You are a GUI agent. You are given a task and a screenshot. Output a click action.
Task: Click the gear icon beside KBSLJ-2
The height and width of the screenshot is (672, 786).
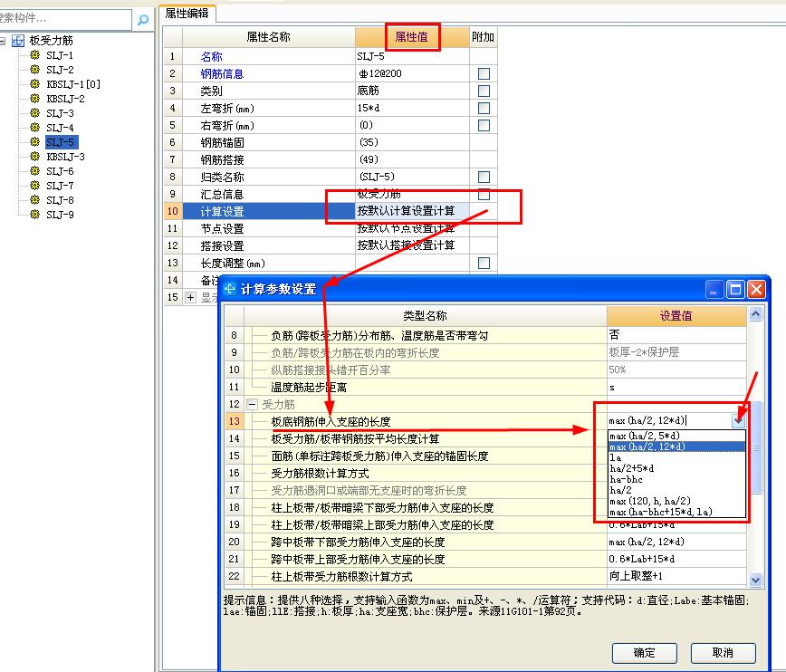[x=34, y=99]
